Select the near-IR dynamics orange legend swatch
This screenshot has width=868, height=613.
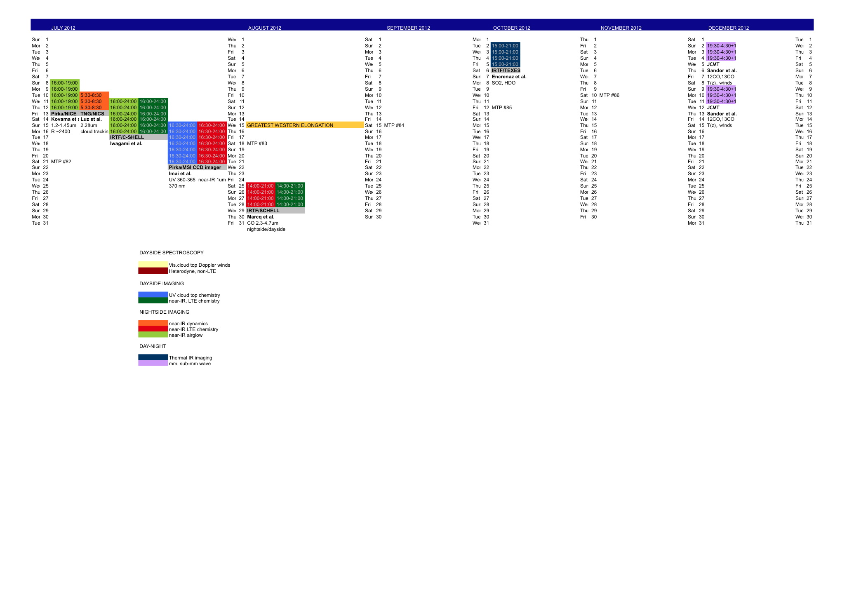coord(153,323)
